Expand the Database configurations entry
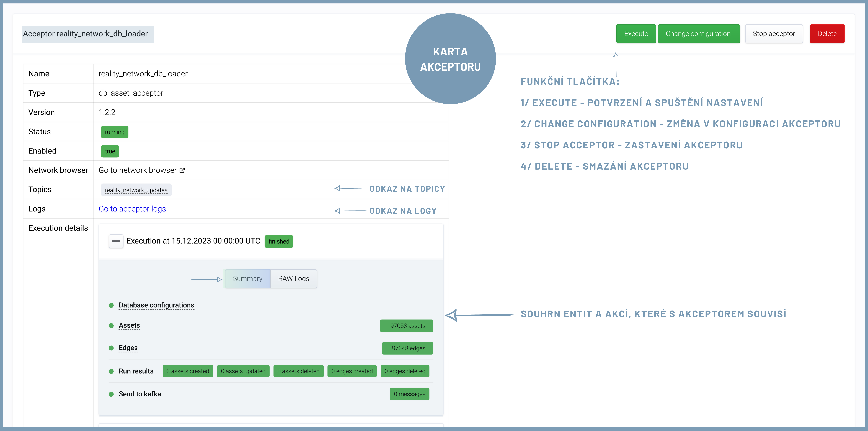868x431 pixels. [156, 305]
